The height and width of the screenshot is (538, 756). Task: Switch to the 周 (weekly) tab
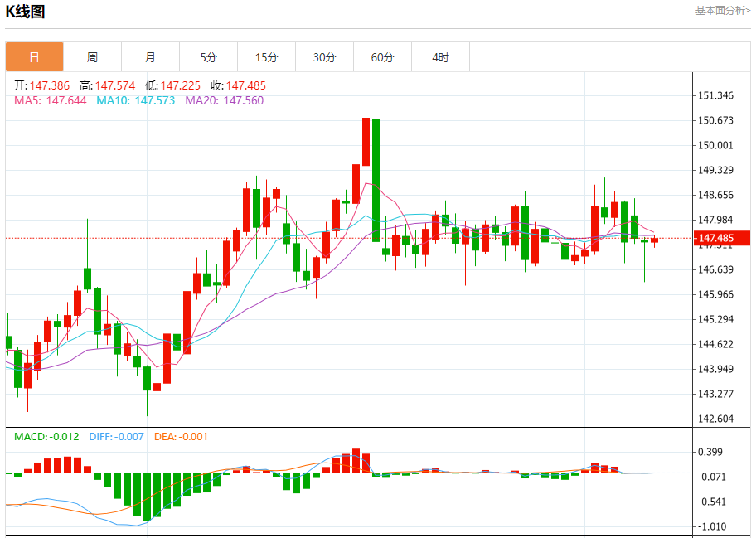[92, 57]
